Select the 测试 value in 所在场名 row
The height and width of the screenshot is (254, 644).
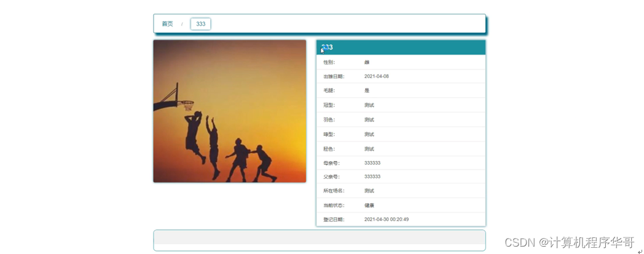tap(369, 191)
